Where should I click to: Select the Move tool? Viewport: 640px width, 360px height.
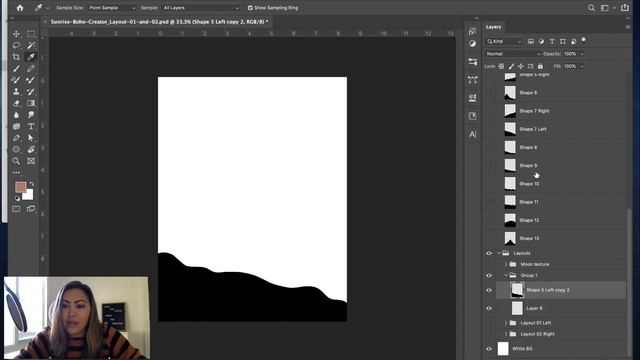pos(16,34)
